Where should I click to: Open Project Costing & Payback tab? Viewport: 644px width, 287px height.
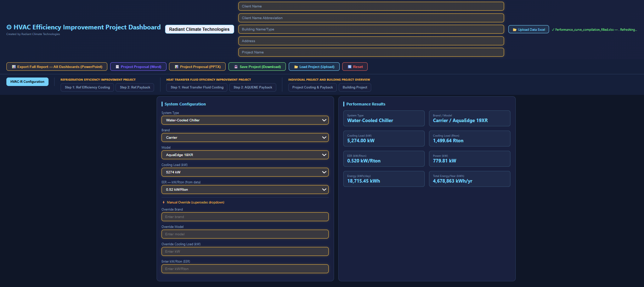(312, 87)
